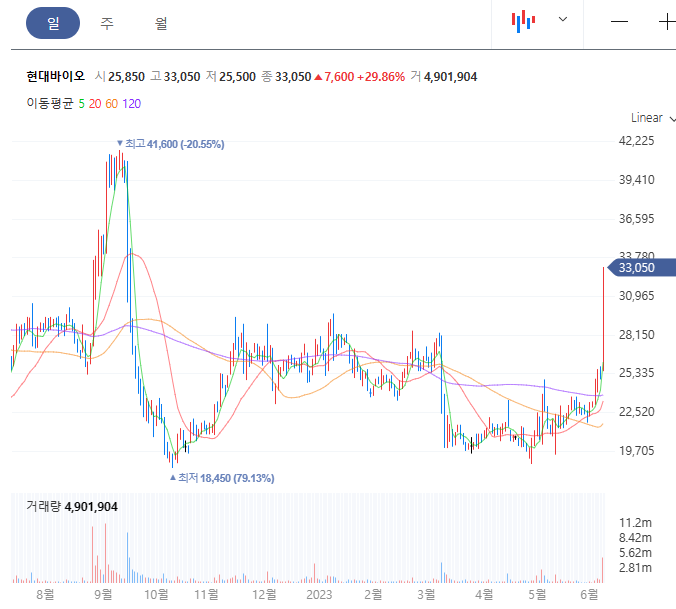Click the 120-day moving average label
This screenshot has height=609, width=676.
131,104
